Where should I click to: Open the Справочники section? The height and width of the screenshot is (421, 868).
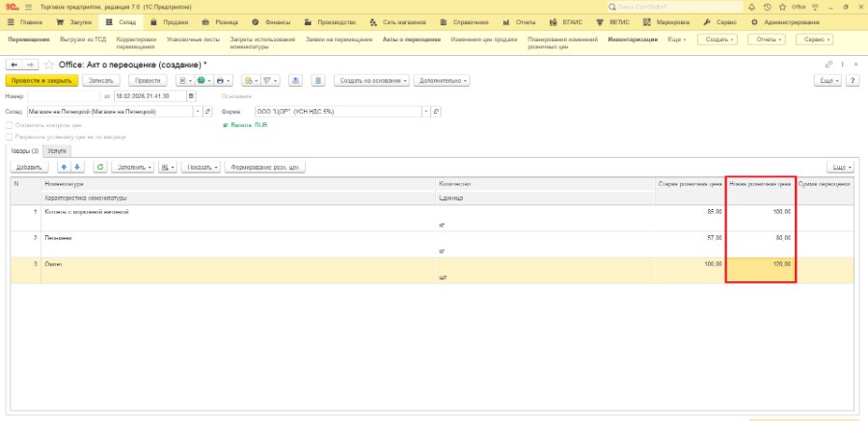465,22
